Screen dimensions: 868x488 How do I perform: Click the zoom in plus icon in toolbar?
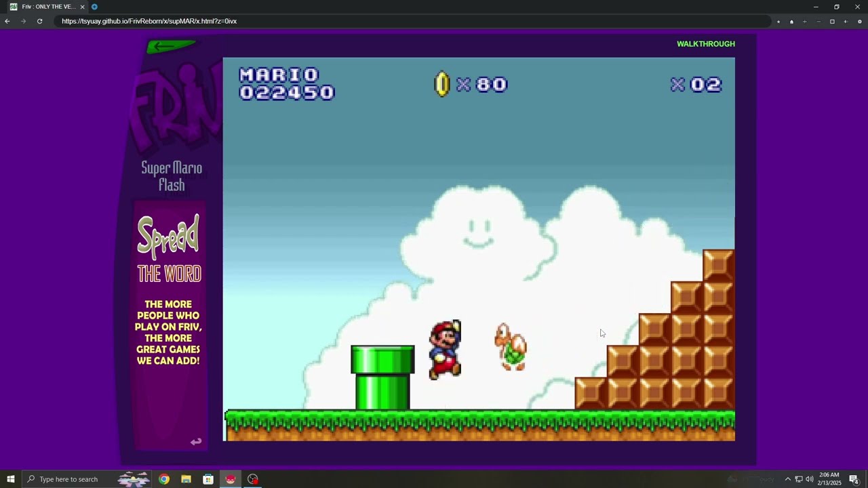click(805, 22)
